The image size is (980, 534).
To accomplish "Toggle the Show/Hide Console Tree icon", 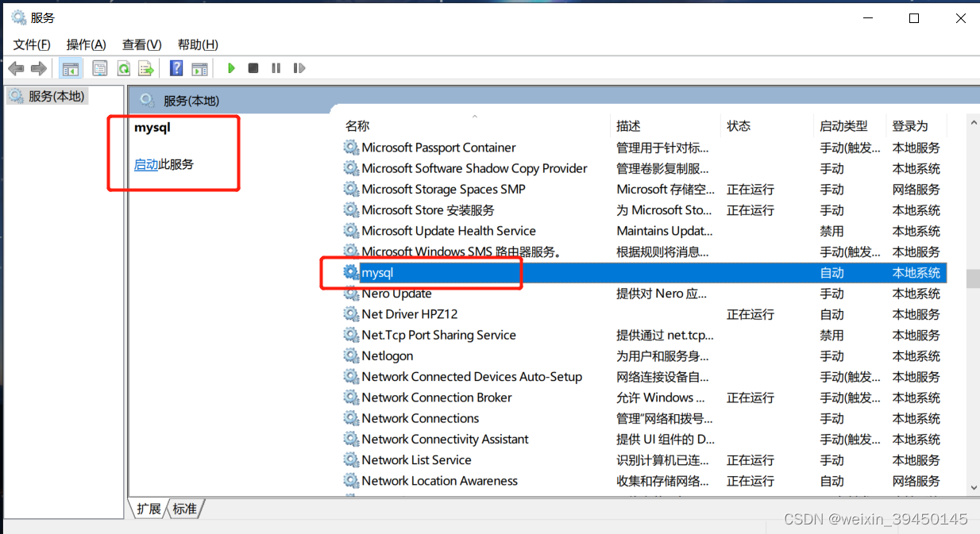I will click(70, 68).
